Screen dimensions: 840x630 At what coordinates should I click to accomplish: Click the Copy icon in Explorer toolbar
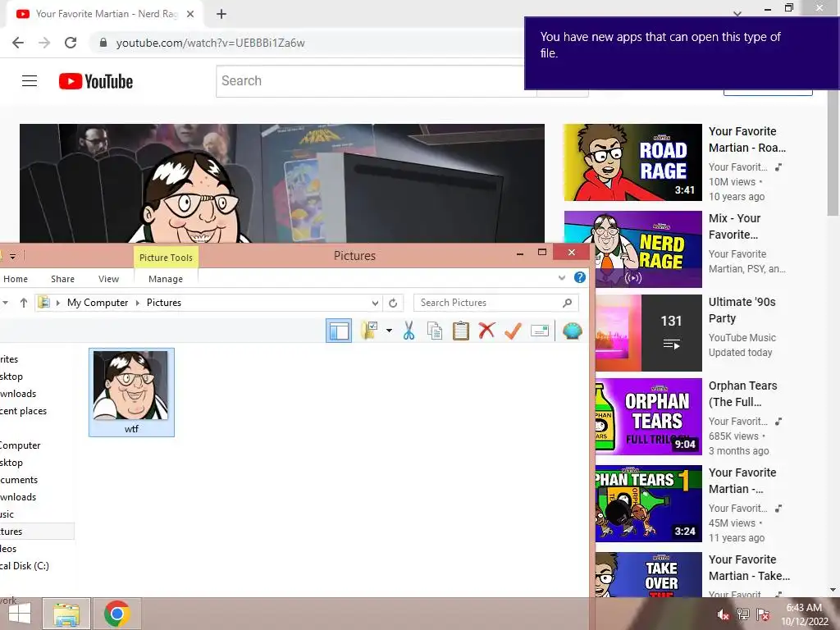tap(435, 331)
